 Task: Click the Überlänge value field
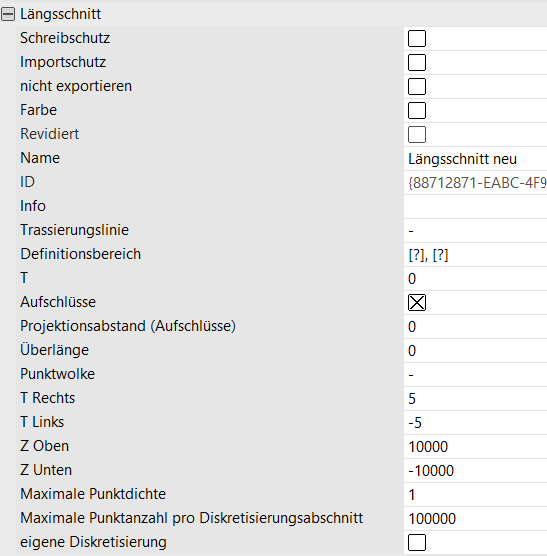point(475,351)
